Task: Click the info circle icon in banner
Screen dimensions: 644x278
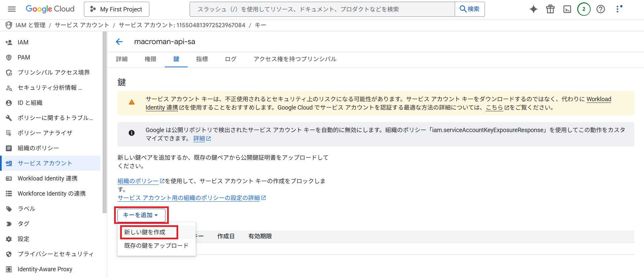Action: pos(132,133)
